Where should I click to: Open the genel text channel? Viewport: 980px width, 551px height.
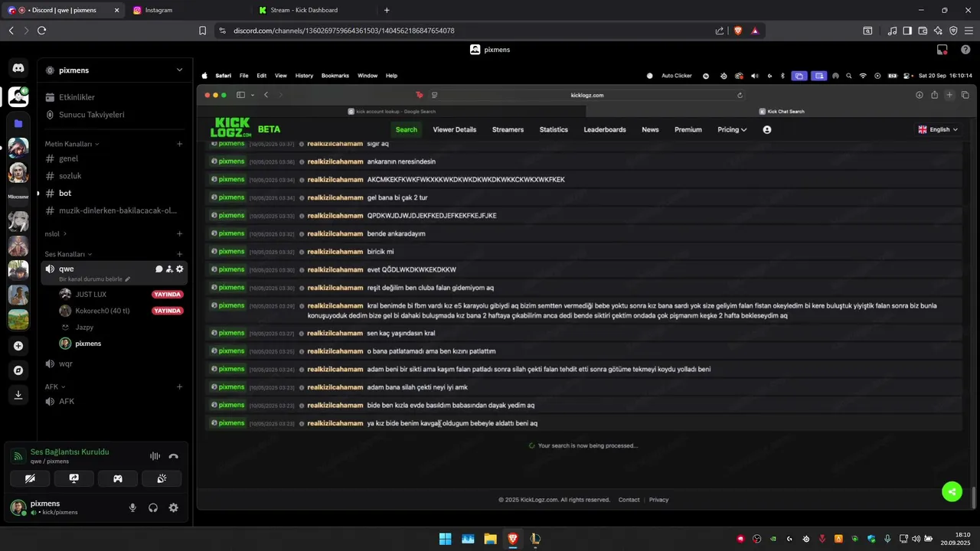pyautogui.click(x=115, y=158)
